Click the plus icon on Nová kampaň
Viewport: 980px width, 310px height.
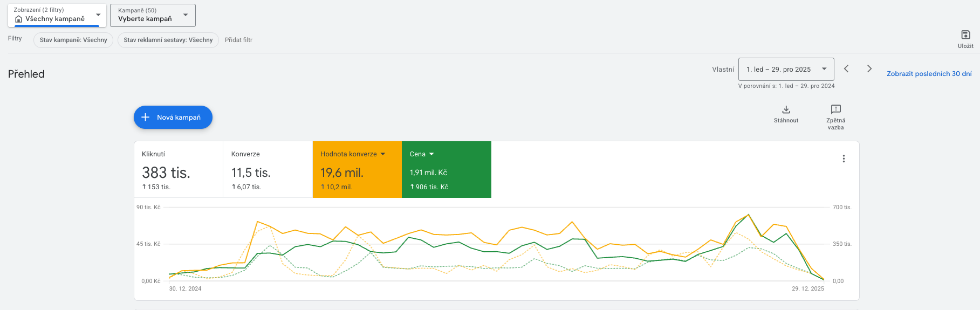click(x=145, y=117)
